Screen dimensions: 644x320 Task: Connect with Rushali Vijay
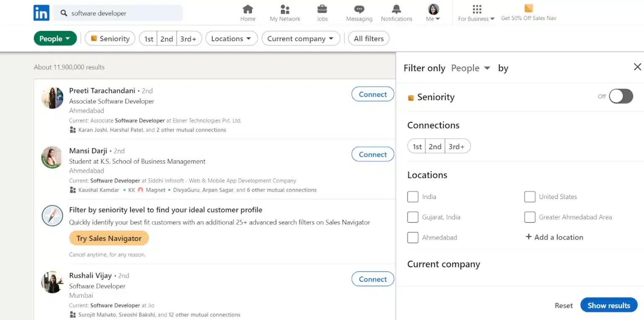(373, 279)
